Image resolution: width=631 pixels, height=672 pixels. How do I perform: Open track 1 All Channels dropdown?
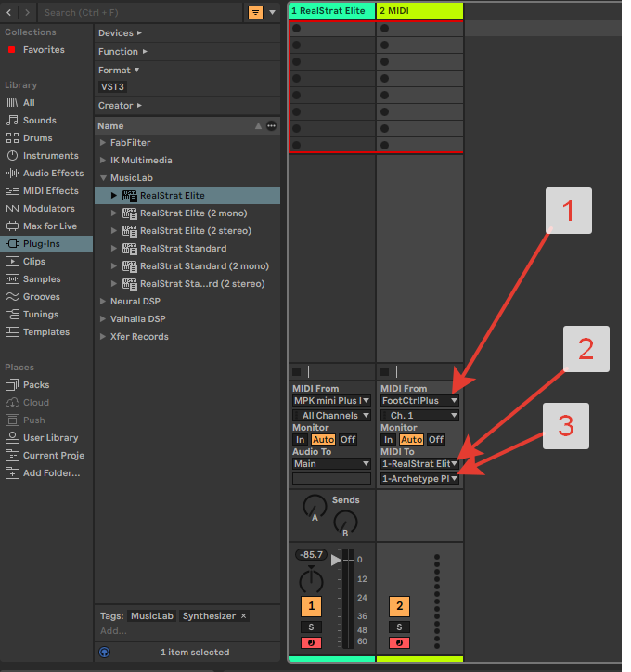pos(331,415)
